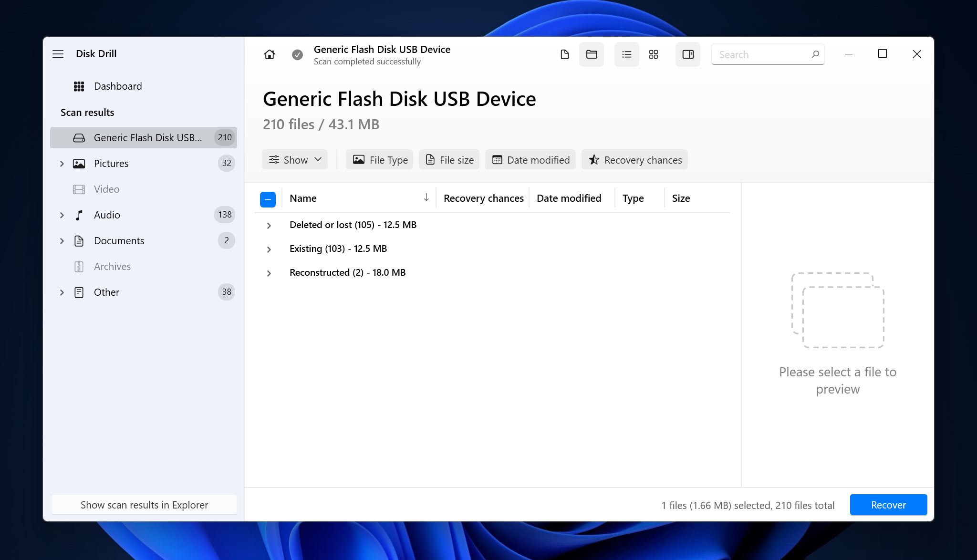
Task: Expand the Pictures scan results category
Action: pos(61,163)
